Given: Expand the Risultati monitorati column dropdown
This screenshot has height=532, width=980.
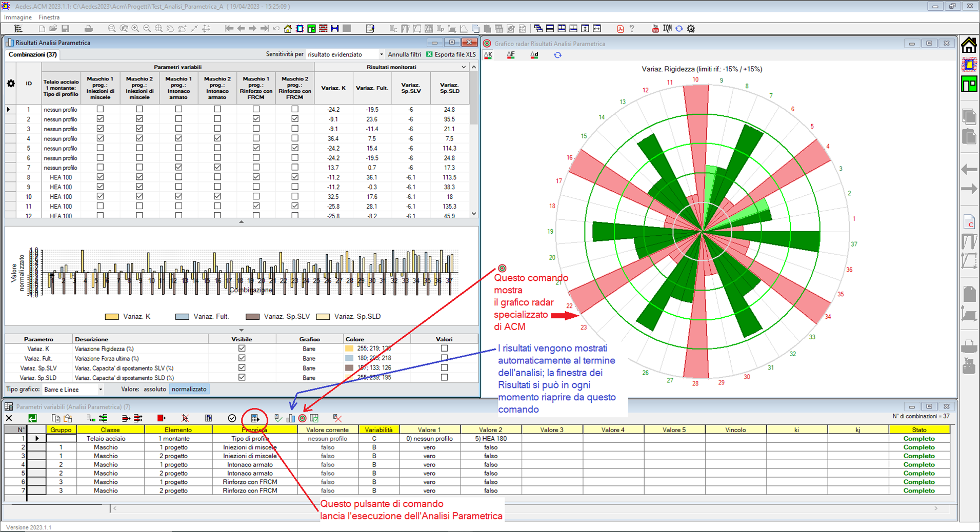Looking at the screenshot, I should [464, 67].
